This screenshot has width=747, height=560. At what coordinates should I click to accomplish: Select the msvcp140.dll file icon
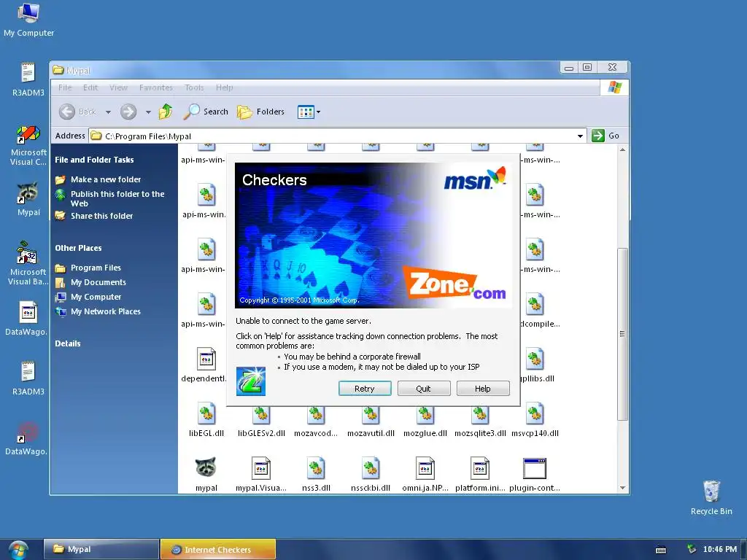coord(535,414)
